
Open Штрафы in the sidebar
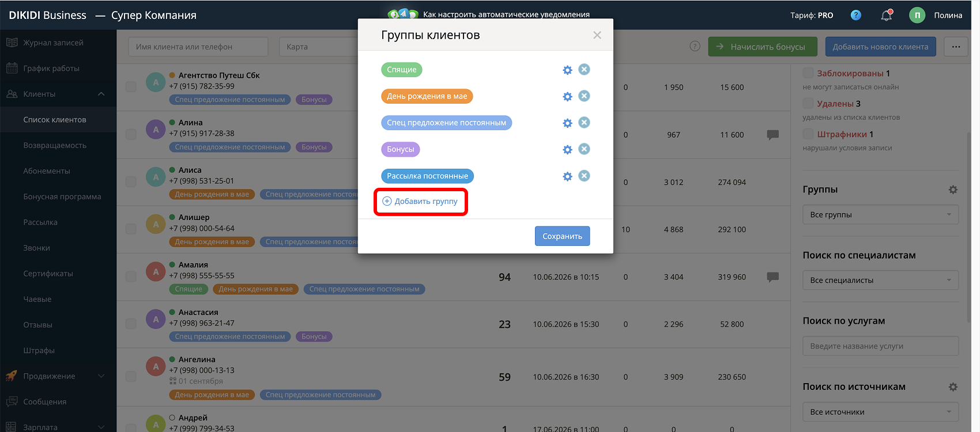[x=39, y=350]
